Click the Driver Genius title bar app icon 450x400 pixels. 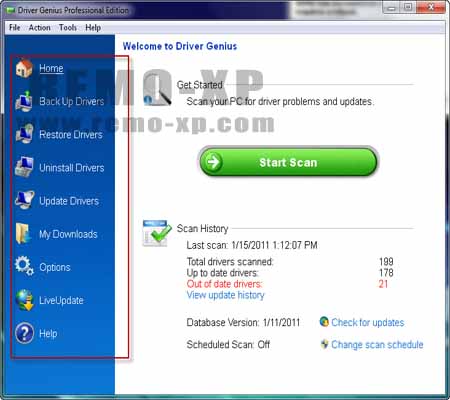(11, 10)
